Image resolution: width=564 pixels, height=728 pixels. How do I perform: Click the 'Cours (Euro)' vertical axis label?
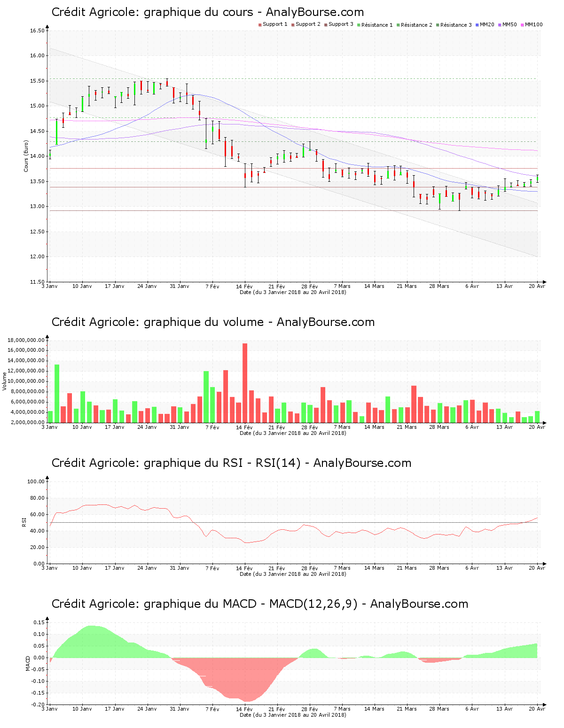point(26,156)
